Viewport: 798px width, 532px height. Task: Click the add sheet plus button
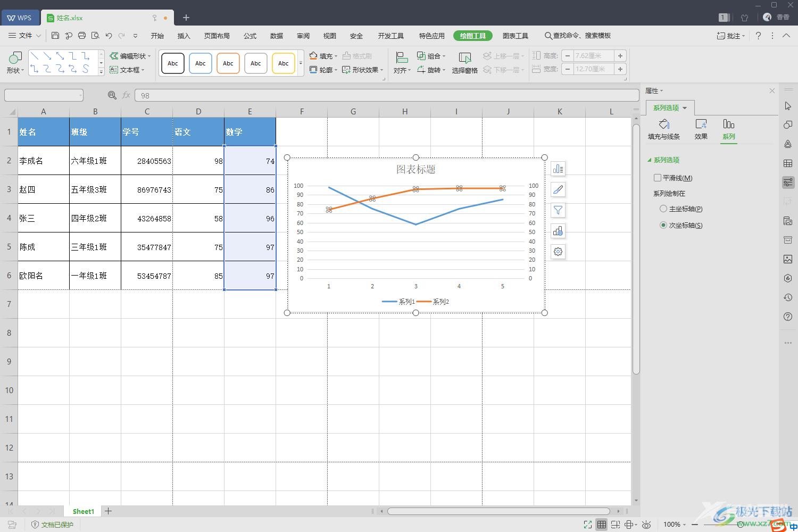pos(108,511)
